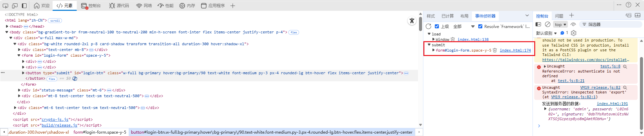Open the top context dropdown
This screenshot has height=136, width=644.
560,24
